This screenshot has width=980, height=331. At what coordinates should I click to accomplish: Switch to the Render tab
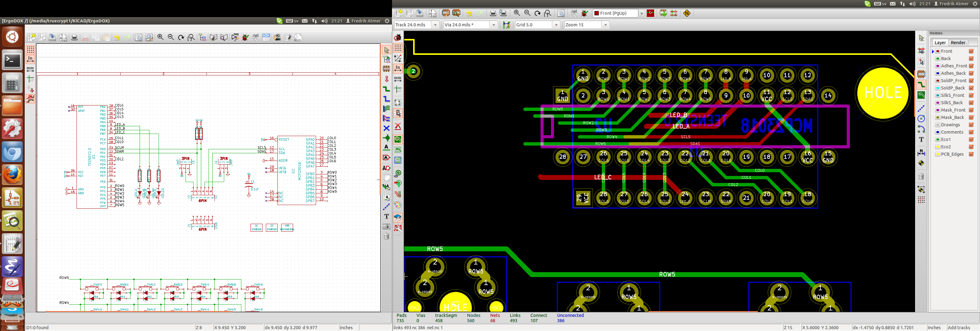point(958,43)
